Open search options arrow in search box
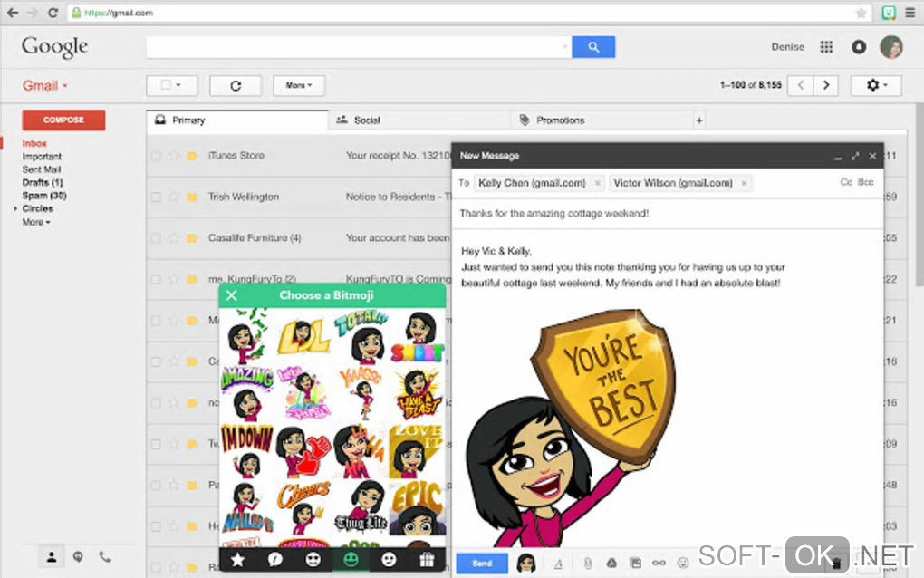The width and height of the screenshot is (924, 578). click(x=564, y=46)
